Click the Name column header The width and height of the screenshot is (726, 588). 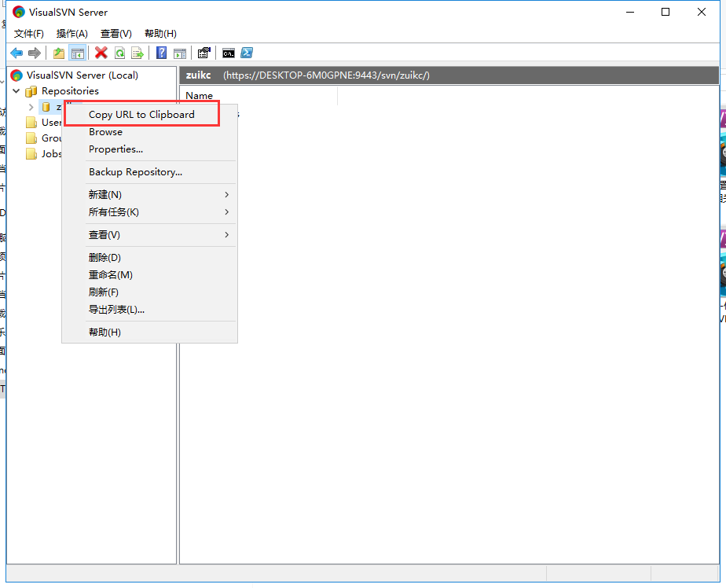point(258,96)
